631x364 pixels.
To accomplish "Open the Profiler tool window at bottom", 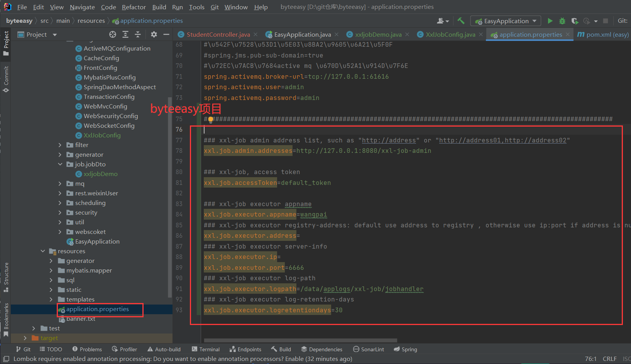I will point(124,349).
